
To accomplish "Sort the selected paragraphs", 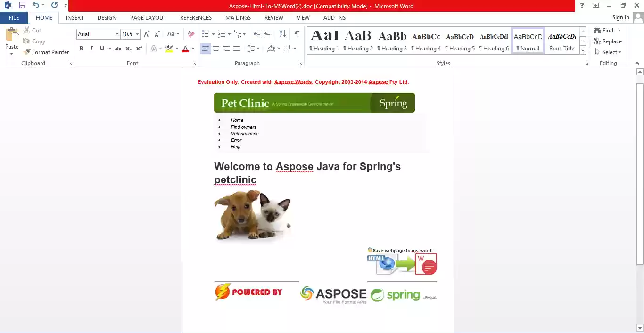I will pos(283,34).
